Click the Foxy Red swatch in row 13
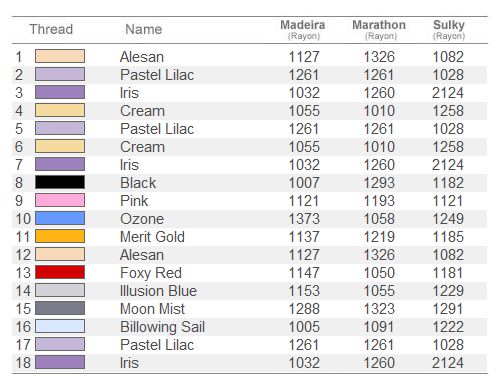Screen dimensions: 500x384 pyautogui.click(x=60, y=272)
